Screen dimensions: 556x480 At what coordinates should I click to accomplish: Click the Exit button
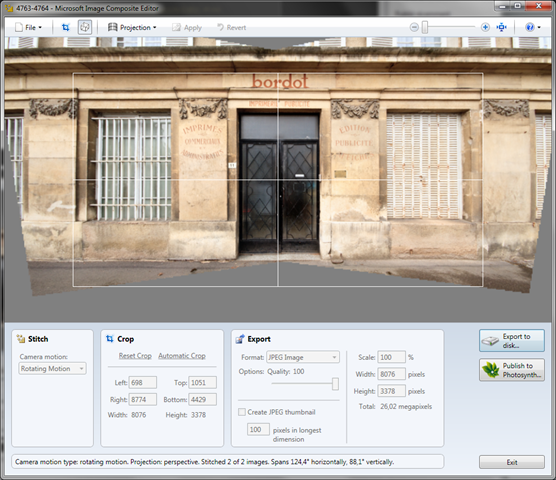(512, 462)
